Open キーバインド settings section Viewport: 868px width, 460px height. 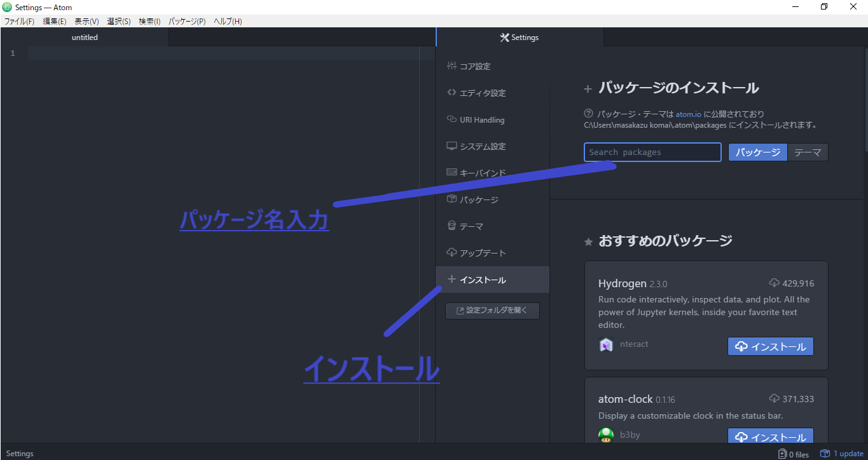coord(492,173)
